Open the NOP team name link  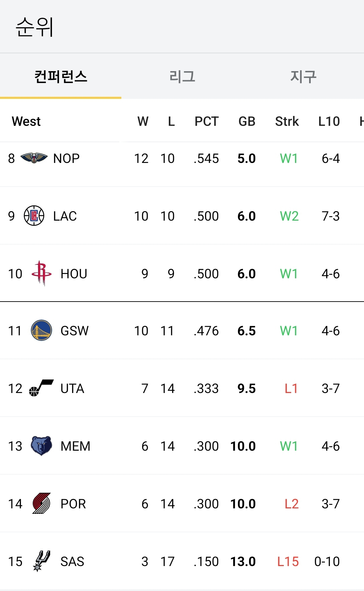tap(66, 158)
